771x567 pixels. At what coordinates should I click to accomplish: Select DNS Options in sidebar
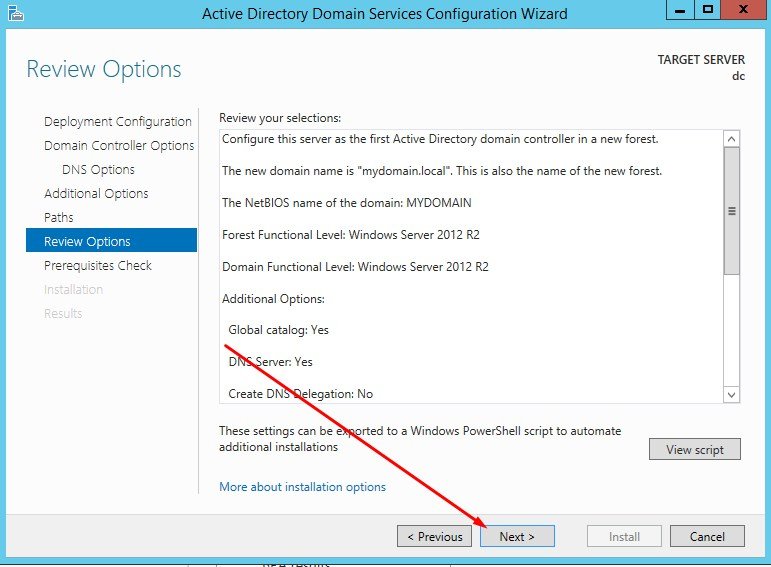coord(98,170)
